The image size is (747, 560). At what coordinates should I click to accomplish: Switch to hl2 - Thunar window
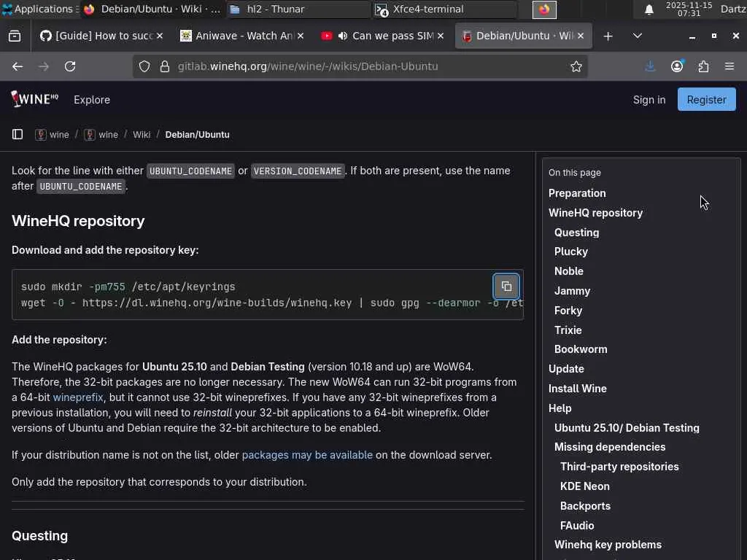pyautogui.click(x=298, y=9)
